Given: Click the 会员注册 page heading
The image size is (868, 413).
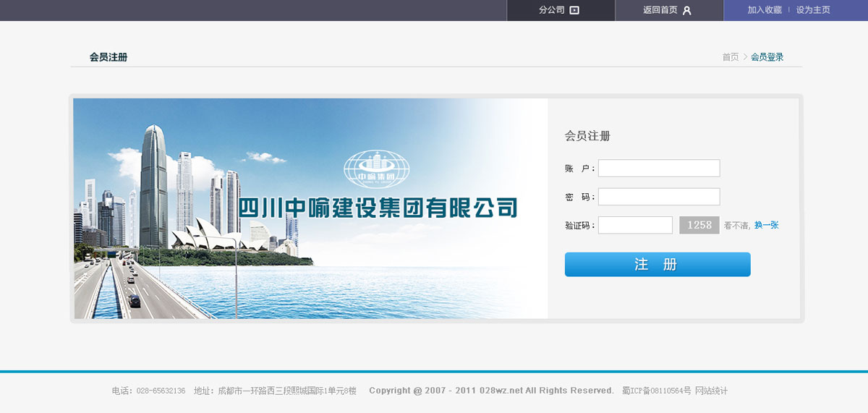Looking at the screenshot, I should tap(109, 57).
